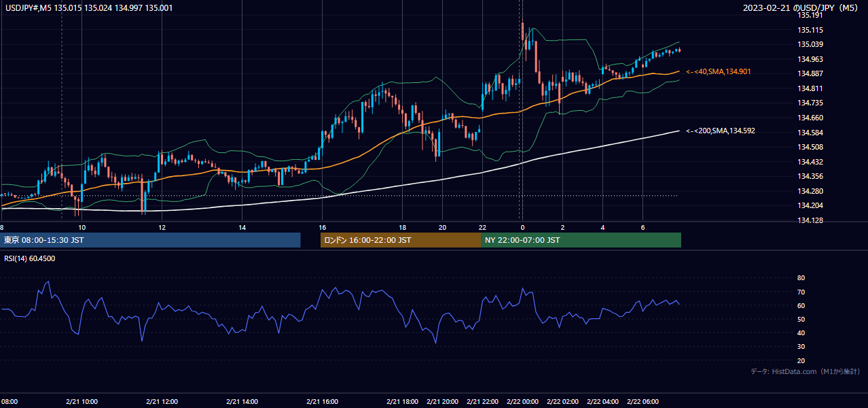Click RSI axis level 50

tap(801, 319)
